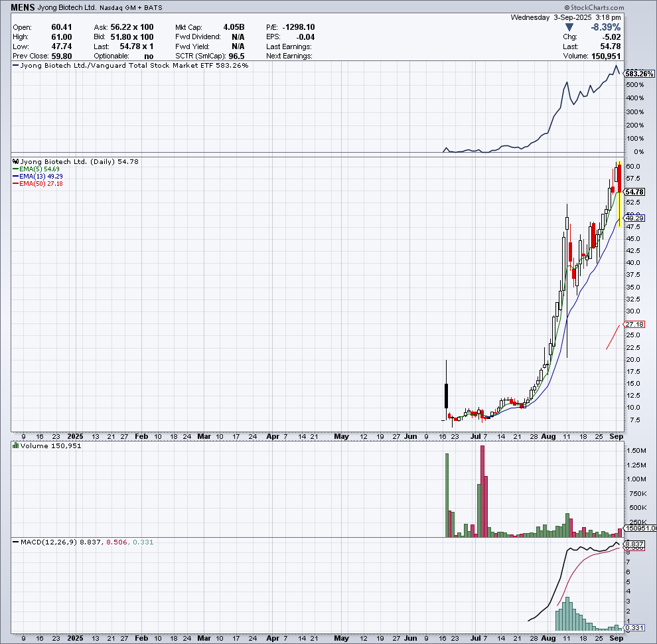Click the candlestick icon beside the Daily legend

[16, 161]
